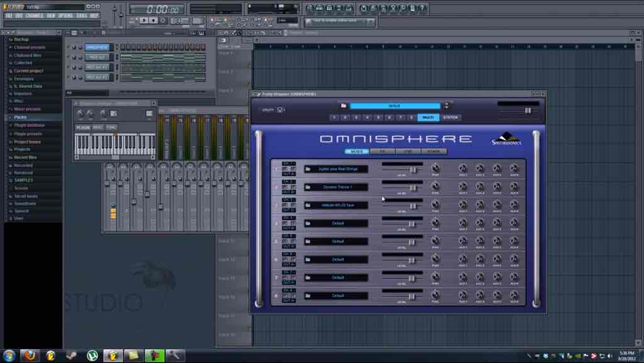Open the MISC tab in channel settings
This screenshot has height=363, width=644.
97,128
